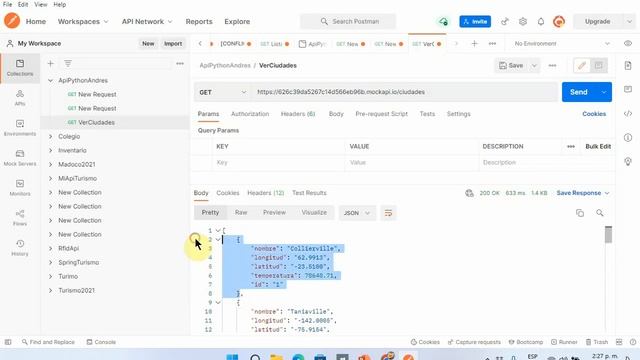Switch to the Headers (6) request tab
640x360 pixels.
(298, 114)
